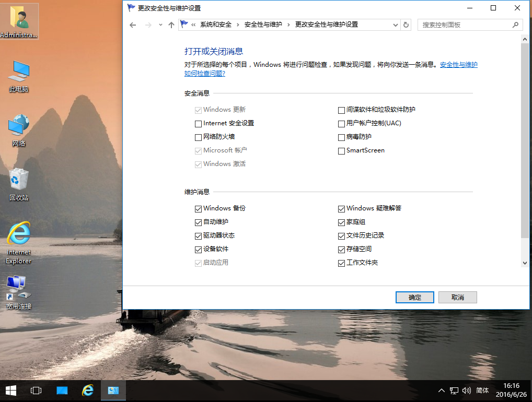Screen dimensions: 532x402
Task: Maximize the settings window
Action: 493,8
